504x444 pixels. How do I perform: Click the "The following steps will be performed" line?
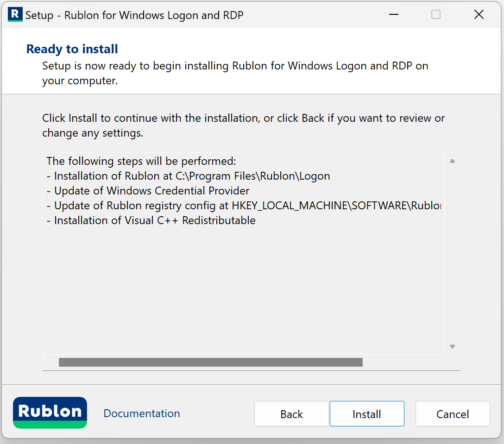click(x=141, y=161)
